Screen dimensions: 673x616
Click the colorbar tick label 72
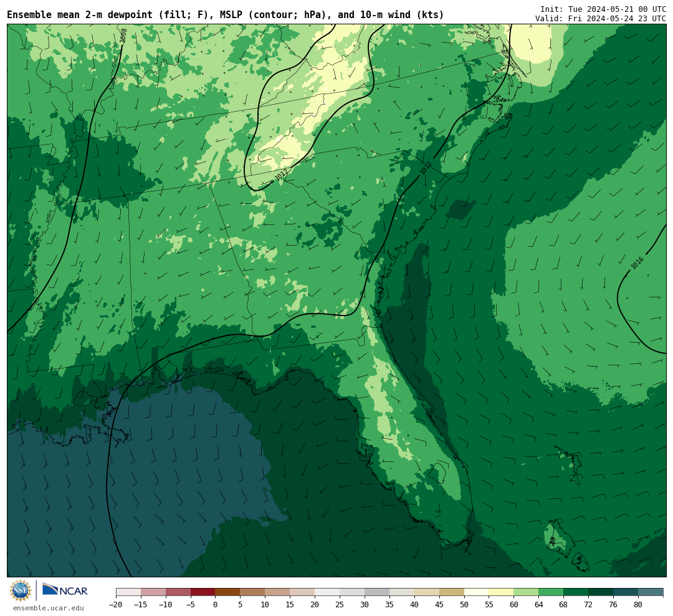(x=589, y=604)
